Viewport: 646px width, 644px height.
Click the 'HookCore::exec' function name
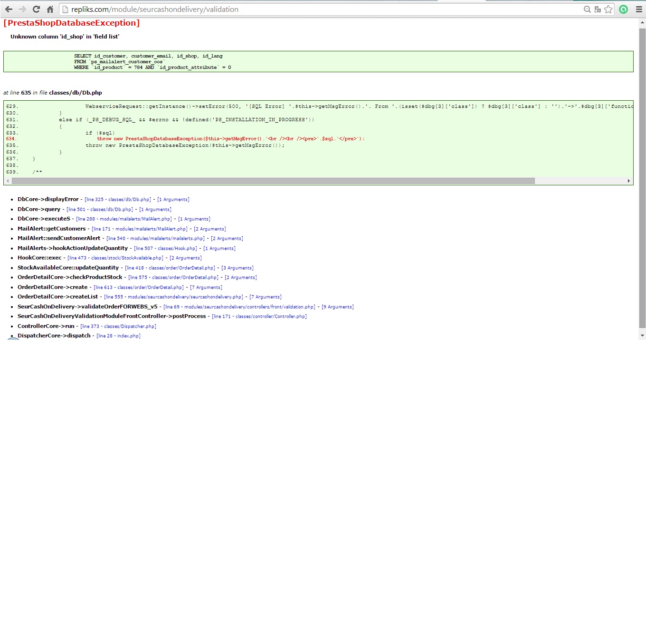click(39, 258)
